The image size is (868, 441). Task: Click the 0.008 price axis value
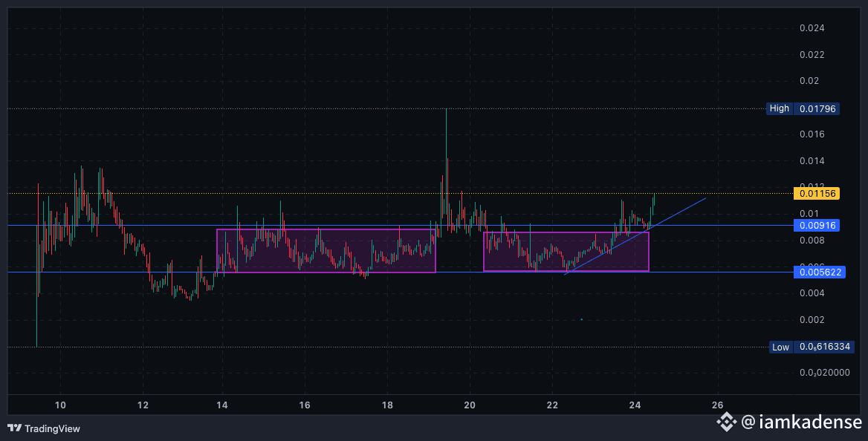click(812, 240)
